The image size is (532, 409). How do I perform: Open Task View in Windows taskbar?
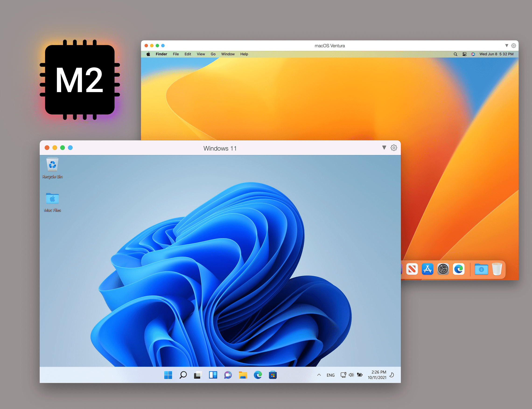[x=198, y=375]
